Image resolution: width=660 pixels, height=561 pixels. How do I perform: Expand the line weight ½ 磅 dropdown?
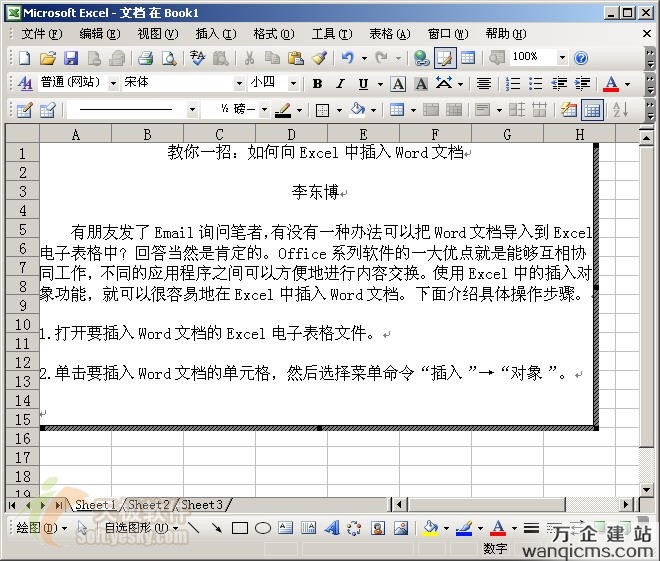264,110
